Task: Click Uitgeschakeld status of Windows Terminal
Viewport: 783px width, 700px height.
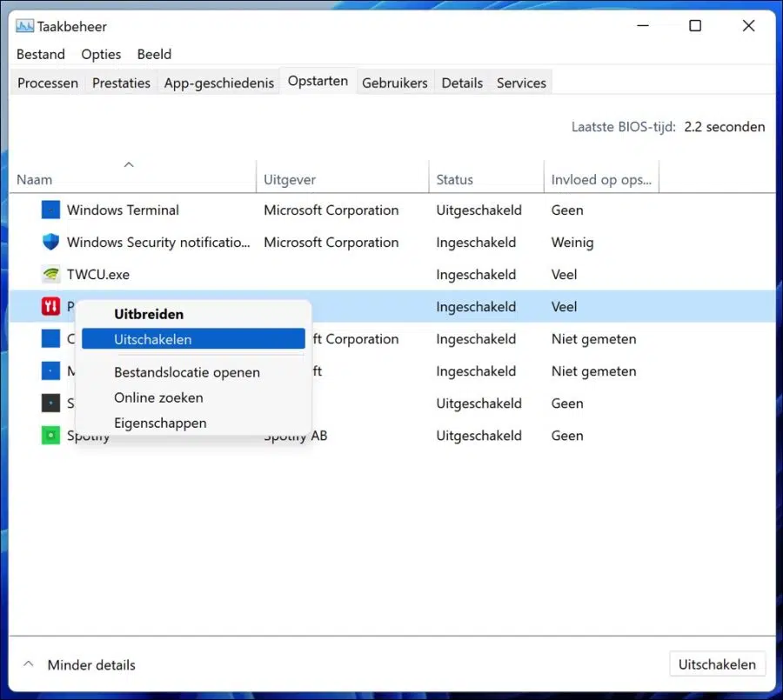Action: (x=478, y=210)
